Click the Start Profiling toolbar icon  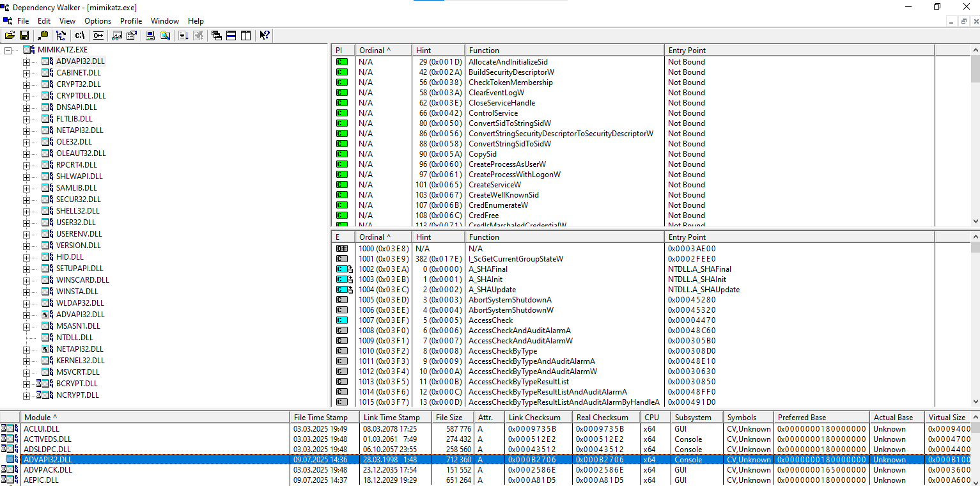183,36
